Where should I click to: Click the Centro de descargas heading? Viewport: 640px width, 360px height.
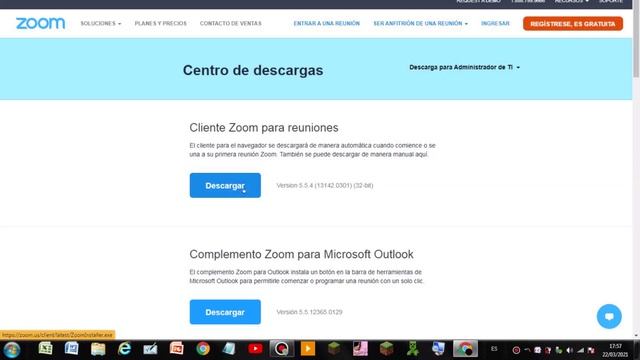pos(253,70)
